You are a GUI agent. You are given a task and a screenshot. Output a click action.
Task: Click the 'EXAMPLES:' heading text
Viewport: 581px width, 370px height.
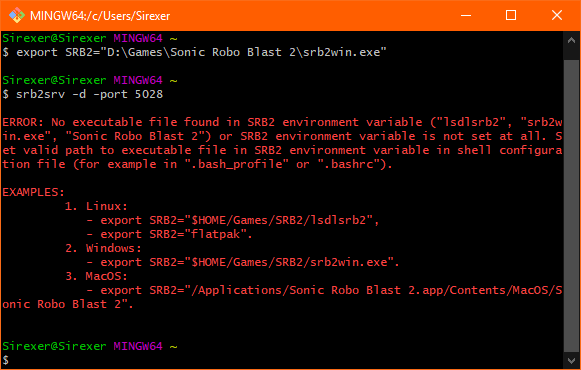[34, 192]
